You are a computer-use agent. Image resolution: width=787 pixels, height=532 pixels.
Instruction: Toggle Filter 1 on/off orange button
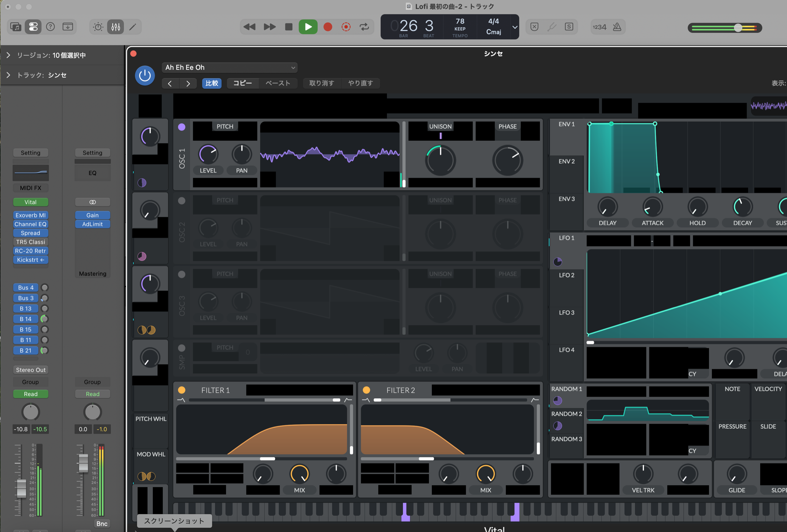182,390
